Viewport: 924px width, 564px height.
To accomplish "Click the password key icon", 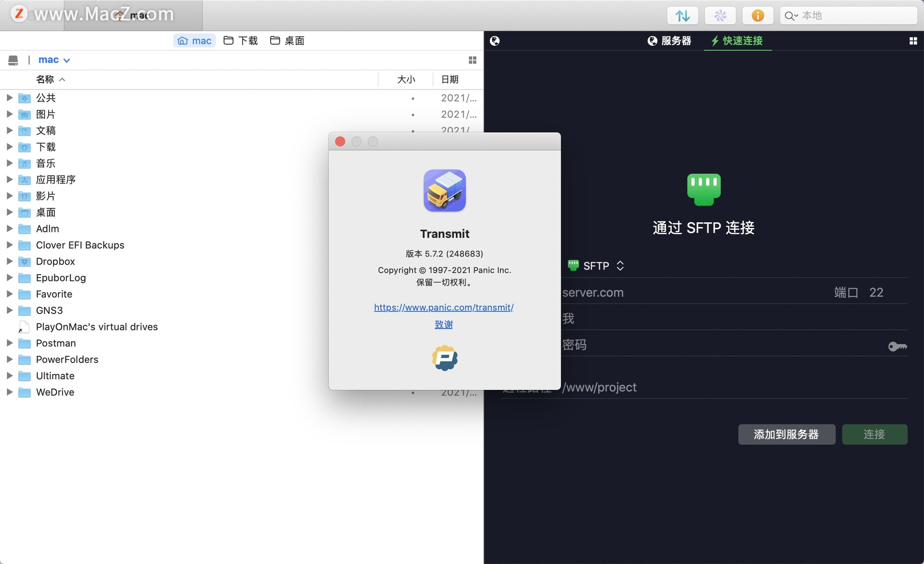I will (898, 346).
